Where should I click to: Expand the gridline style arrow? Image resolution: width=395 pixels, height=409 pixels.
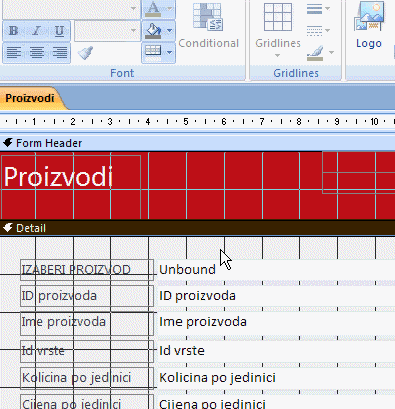click(x=328, y=31)
